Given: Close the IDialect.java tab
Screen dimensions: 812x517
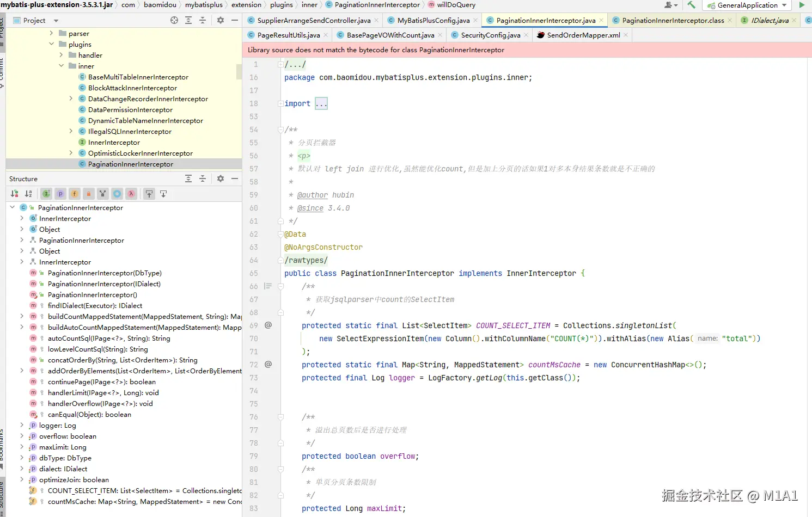Looking at the screenshot, I should [x=794, y=20].
